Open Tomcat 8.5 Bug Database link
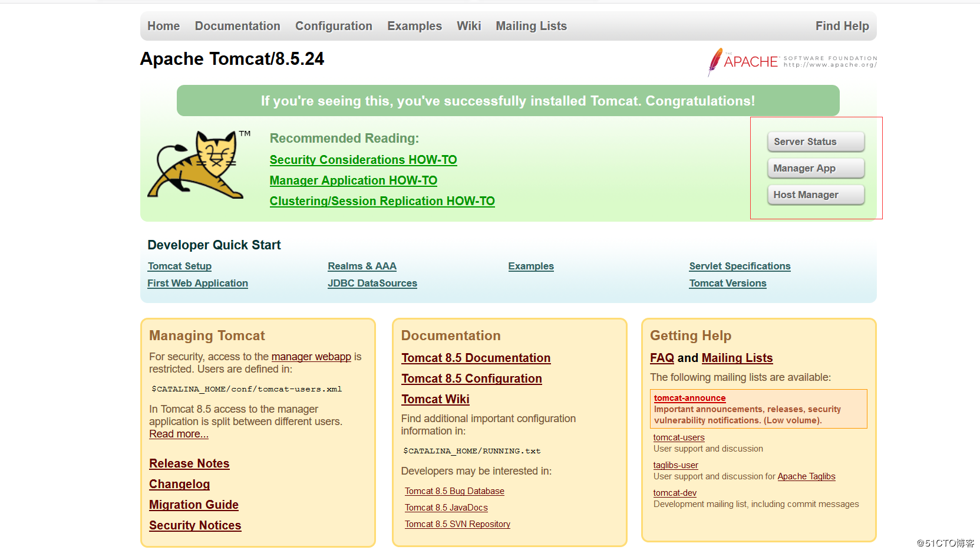Image resolution: width=980 pixels, height=553 pixels. (454, 491)
